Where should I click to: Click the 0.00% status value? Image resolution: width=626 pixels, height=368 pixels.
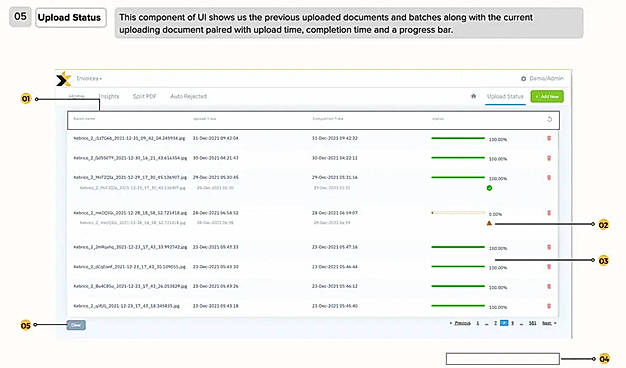coord(495,214)
